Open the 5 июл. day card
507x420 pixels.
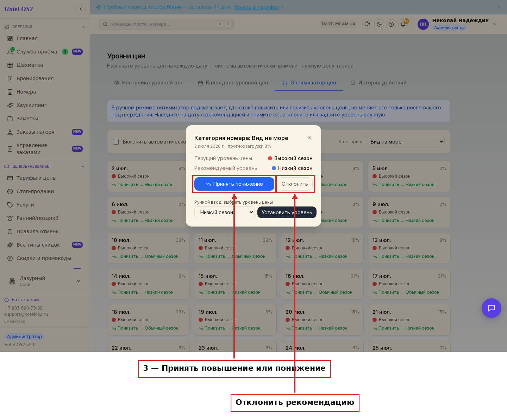tap(409, 176)
